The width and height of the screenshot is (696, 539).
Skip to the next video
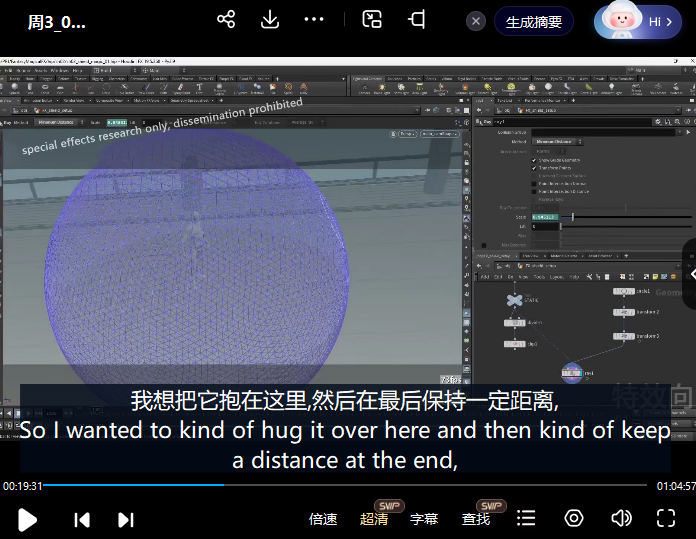(x=126, y=519)
